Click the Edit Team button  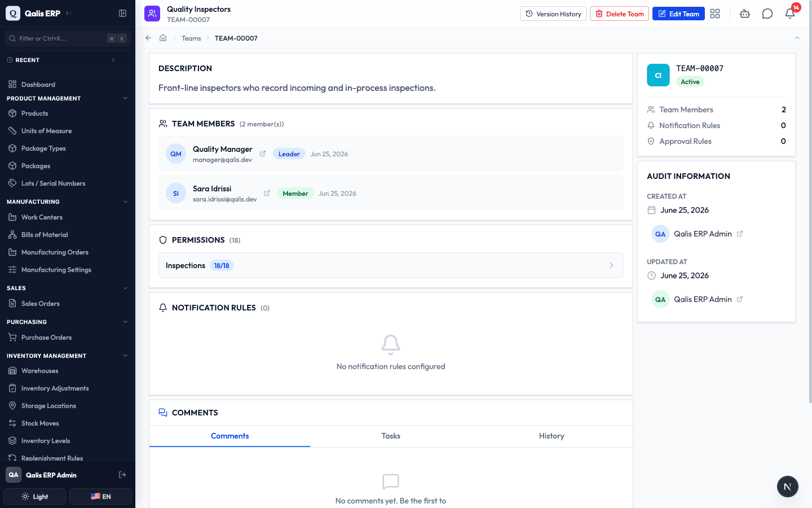(x=678, y=14)
